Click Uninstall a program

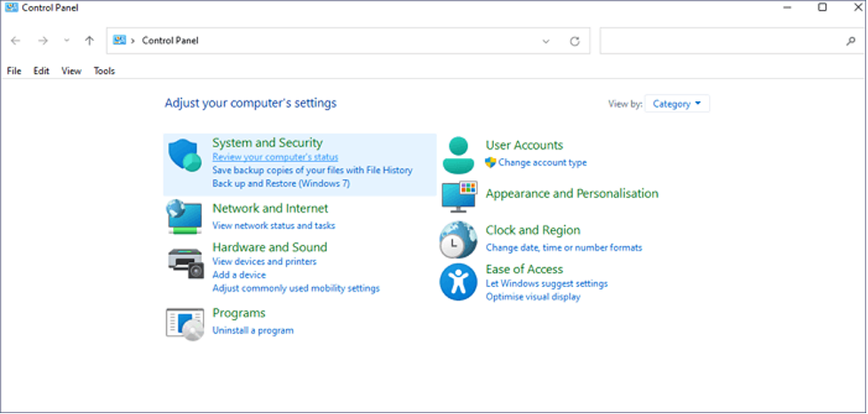(x=253, y=330)
